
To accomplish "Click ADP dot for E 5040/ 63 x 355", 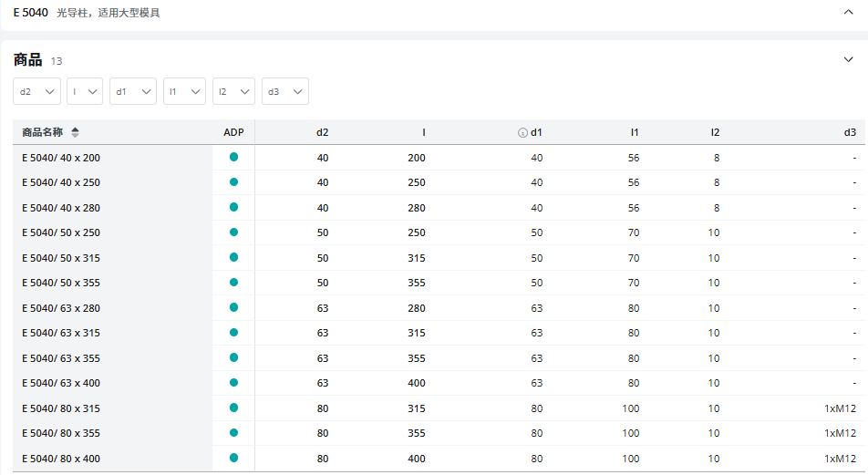I will (x=233, y=357).
